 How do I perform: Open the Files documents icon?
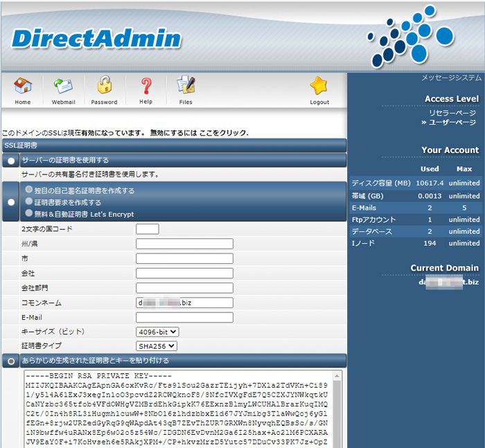pyautogui.click(x=186, y=84)
